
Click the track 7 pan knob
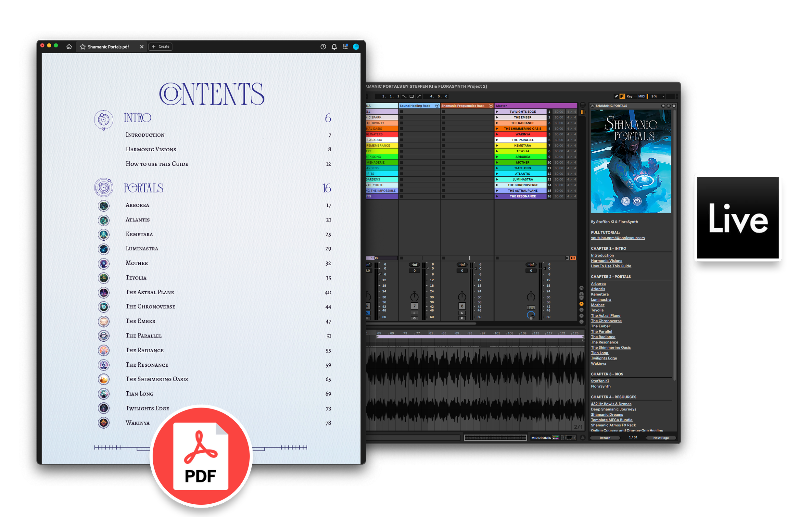414,296
